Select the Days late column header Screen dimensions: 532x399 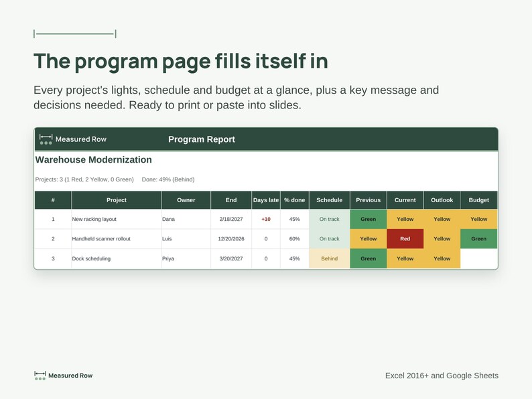tap(266, 200)
